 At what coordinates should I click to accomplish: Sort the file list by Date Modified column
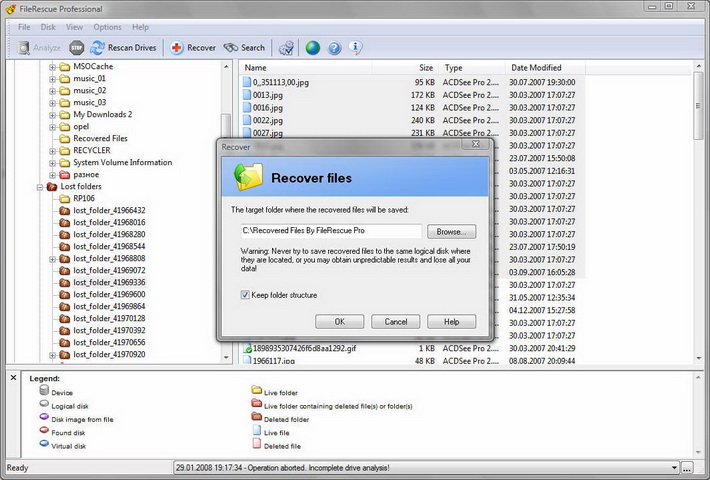pos(536,67)
